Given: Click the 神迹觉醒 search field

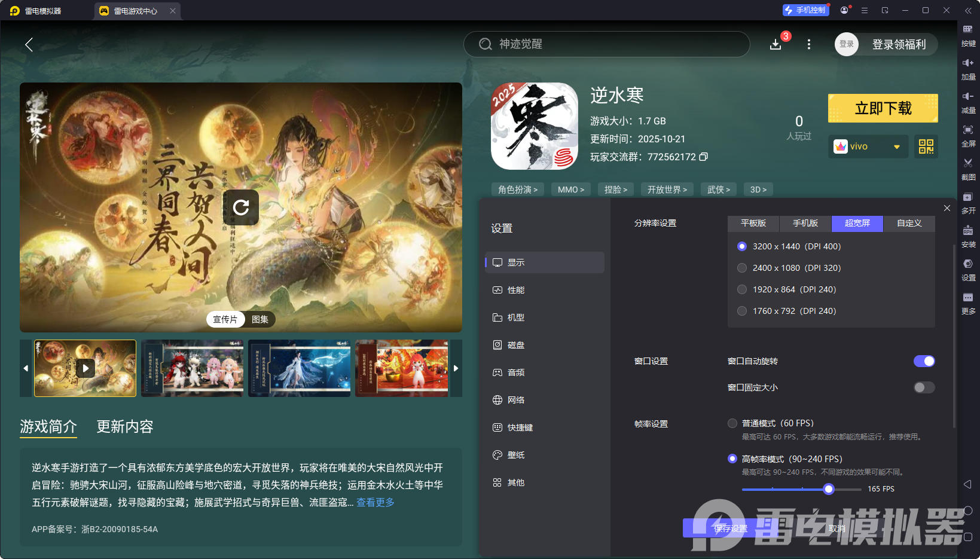Looking at the screenshot, I should pyautogui.click(x=606, y=44).
